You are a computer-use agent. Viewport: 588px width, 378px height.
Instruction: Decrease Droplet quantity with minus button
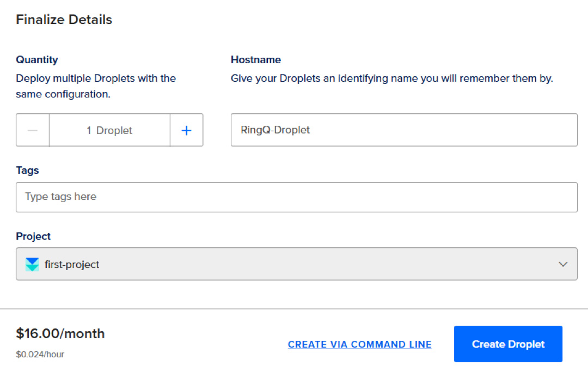32,130
